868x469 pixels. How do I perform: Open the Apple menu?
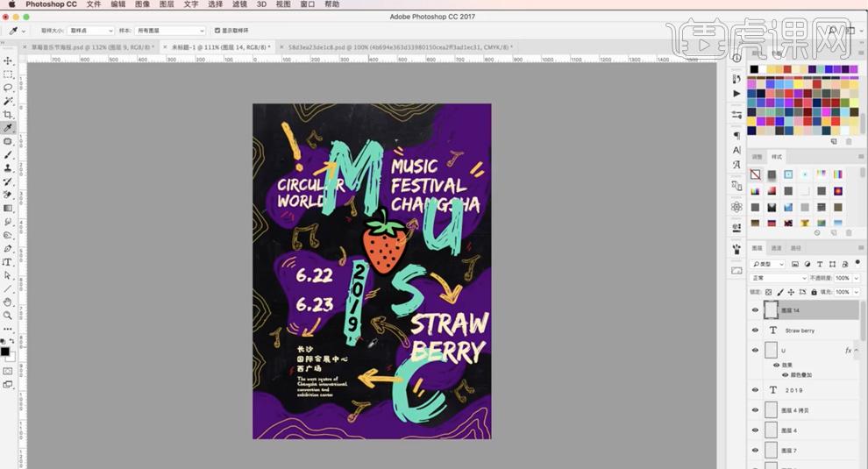(11, 4)
